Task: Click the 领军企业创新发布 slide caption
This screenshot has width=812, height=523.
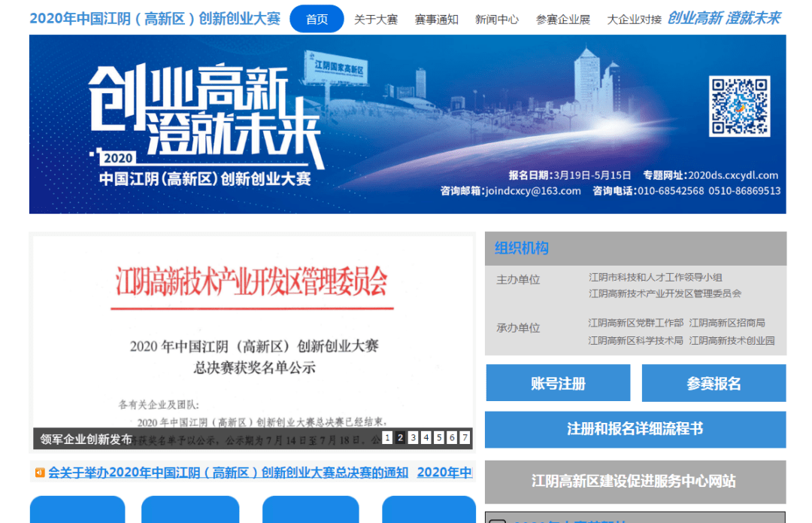Action: click(x=86, y=439)
